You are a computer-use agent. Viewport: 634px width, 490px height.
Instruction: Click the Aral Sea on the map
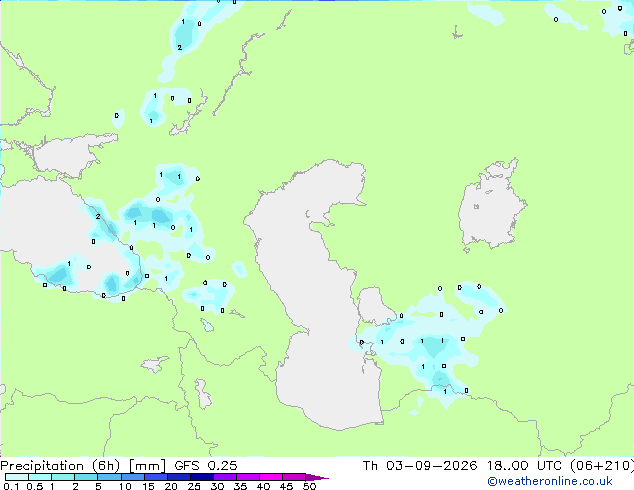(491, 206)
